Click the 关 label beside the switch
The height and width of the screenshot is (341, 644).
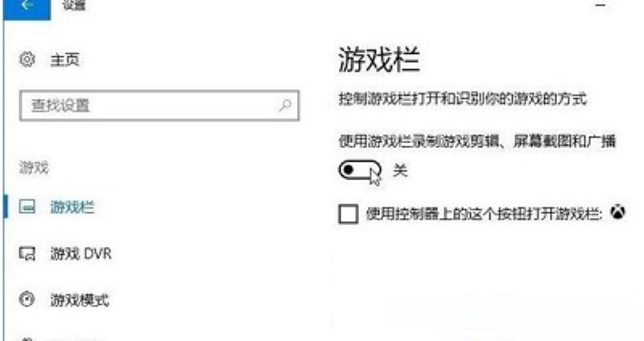[400, 170]
